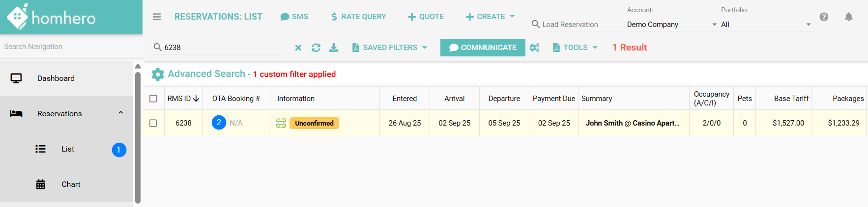
Task: Open the hamburger navigation menu icon
Action: point(157,17)
